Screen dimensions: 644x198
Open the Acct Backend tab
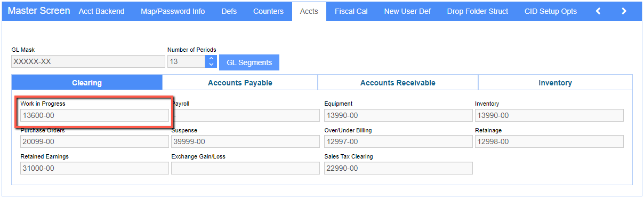pos(101,11)
